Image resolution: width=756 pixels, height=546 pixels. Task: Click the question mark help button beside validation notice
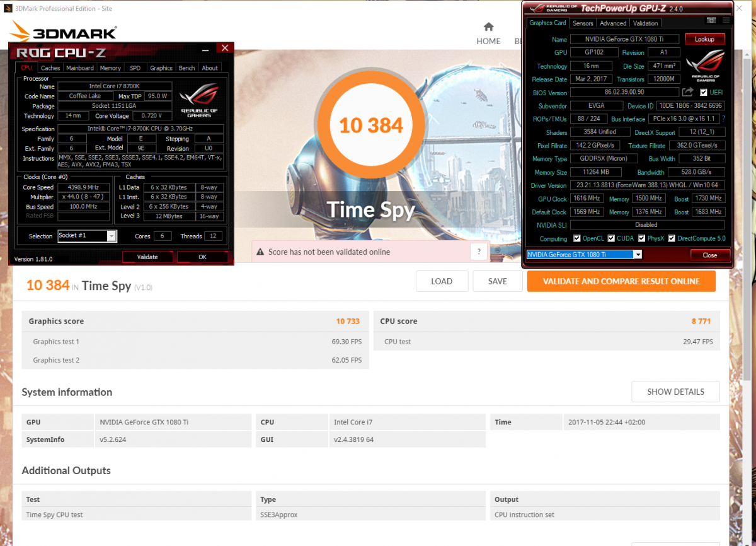pos(479,252)
